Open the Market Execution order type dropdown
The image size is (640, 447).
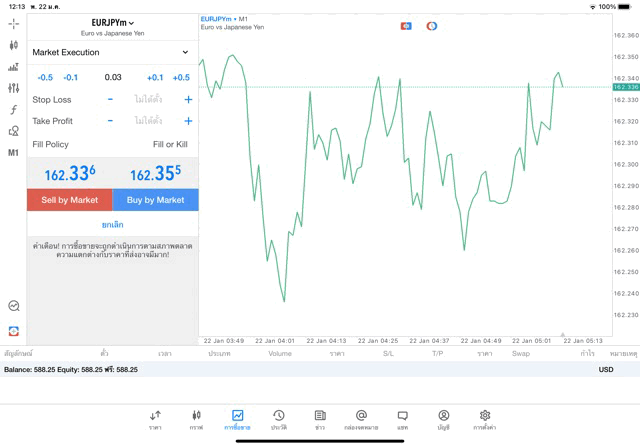112,52
